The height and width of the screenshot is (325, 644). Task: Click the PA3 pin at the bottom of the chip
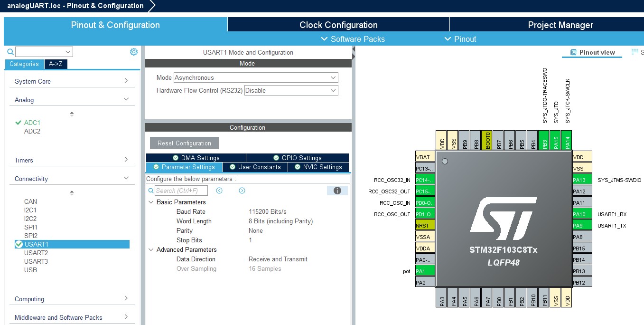click(442, 297)
